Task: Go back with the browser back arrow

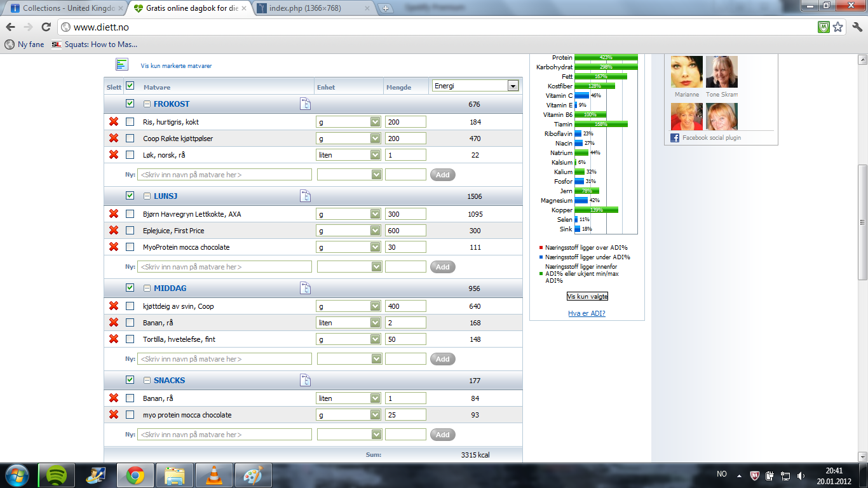Action: [11, 27]
